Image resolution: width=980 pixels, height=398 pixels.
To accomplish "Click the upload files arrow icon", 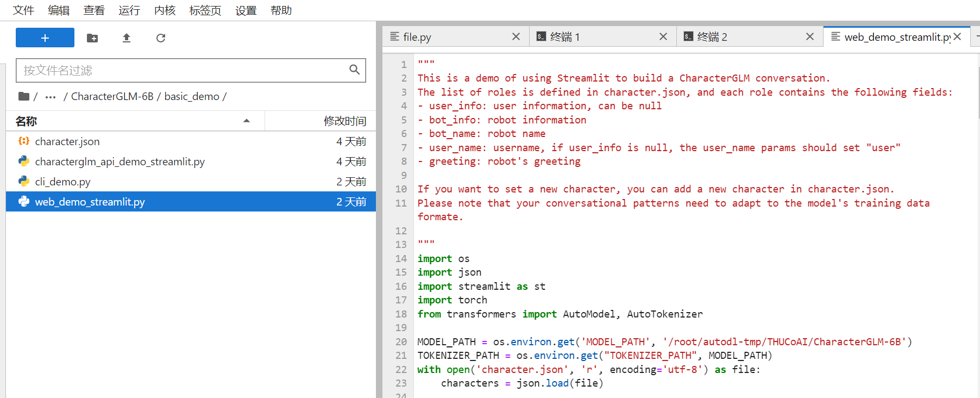I will tap(127, 38).
